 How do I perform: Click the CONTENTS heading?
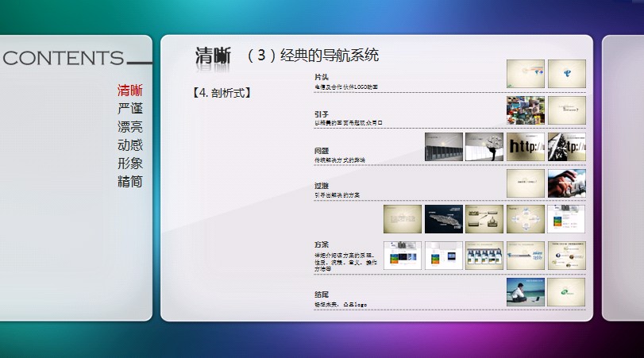(64, 58)
